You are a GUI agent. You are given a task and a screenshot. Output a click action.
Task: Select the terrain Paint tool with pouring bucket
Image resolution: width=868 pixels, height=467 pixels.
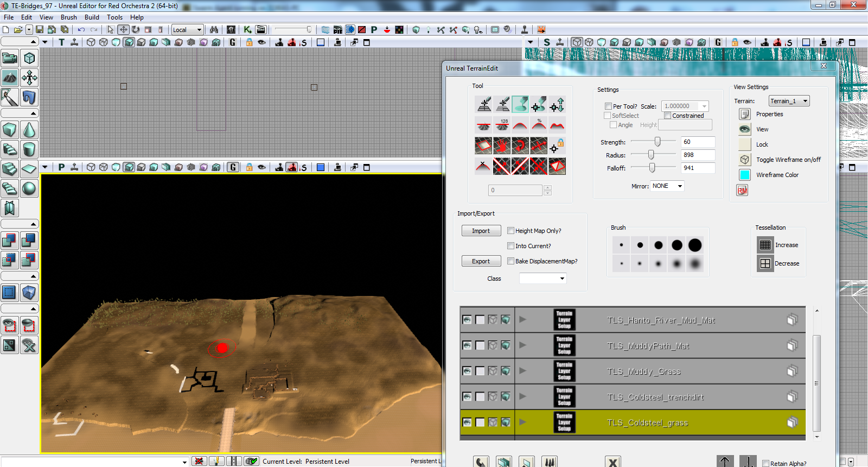pyautogui.click(x=520, y=104)
